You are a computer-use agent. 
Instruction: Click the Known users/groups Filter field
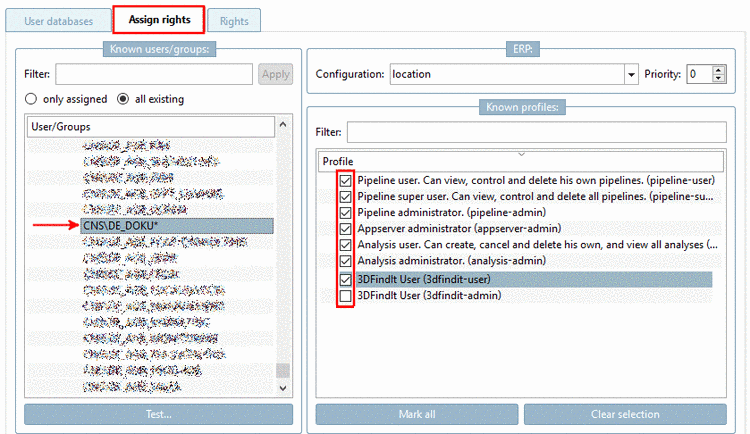pyautogui.click(x=154, y=74)
